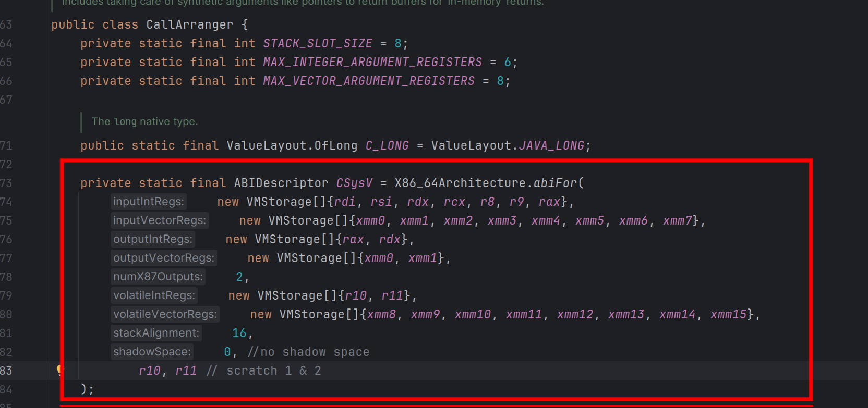Click the xmm12 register identifier

pyautogui.click(x=575, y=314)
